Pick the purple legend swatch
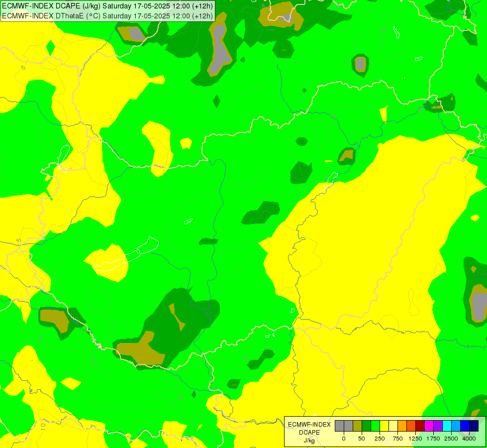 click(438, 426)
